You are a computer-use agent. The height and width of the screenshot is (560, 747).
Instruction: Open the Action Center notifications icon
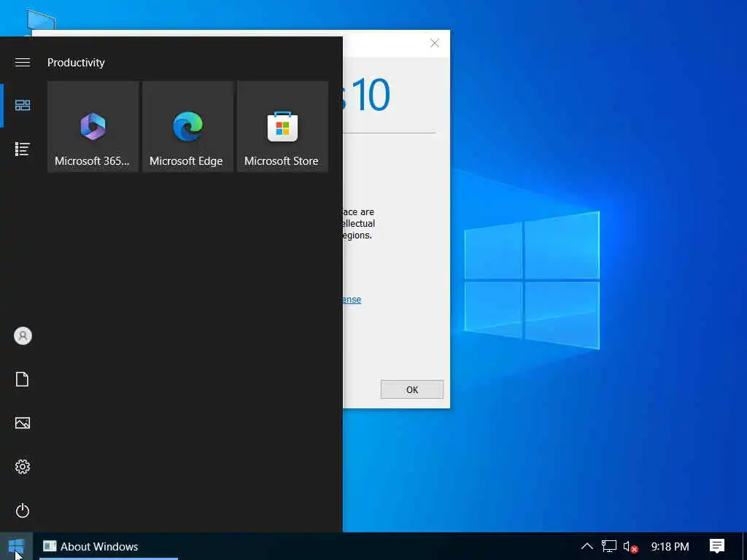717,546
